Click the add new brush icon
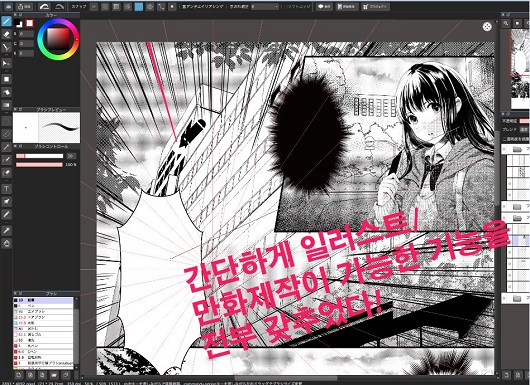This screenshot has height=385, width=530. point(19,375)
